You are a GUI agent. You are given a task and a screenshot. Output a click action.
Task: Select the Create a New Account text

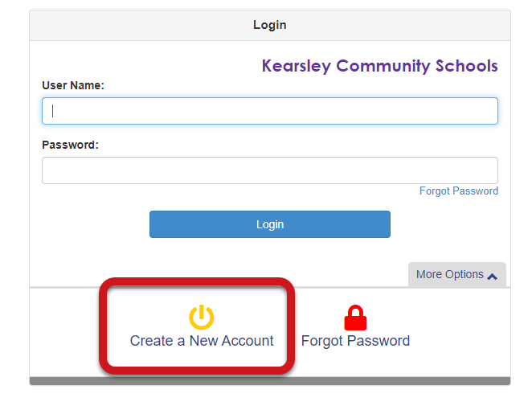tap(202, 341)
